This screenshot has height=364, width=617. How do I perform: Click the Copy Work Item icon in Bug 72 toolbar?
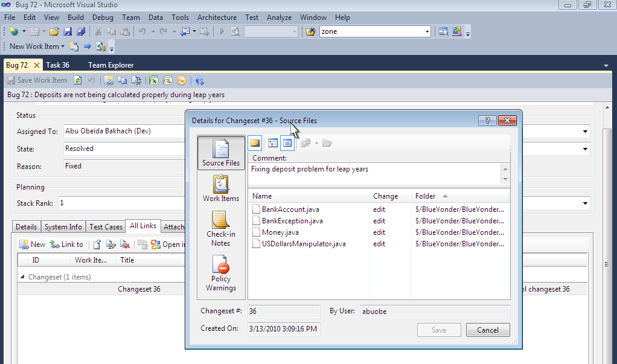[x=123, y=80]
